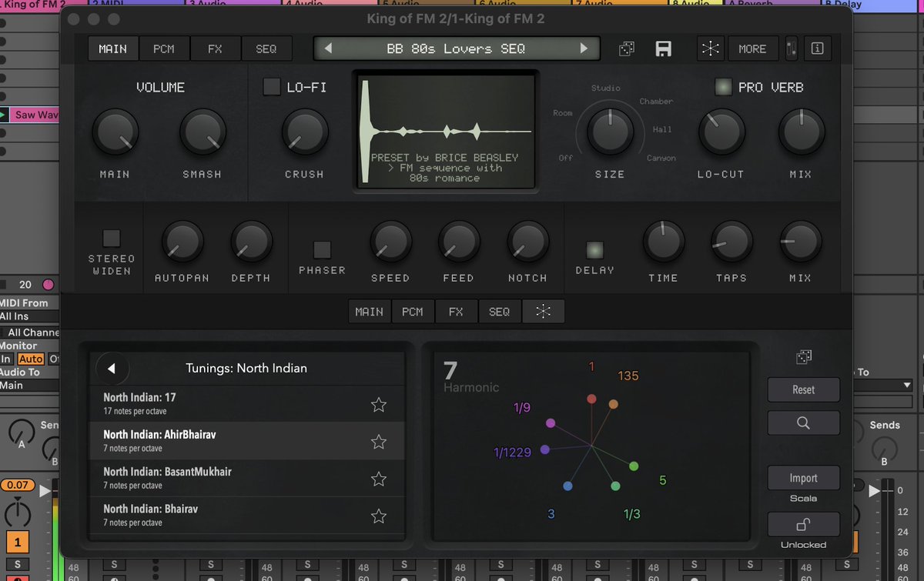Click the orange node labeled 135
Viewport: 924px width, 581px height.
coord(614,404)
